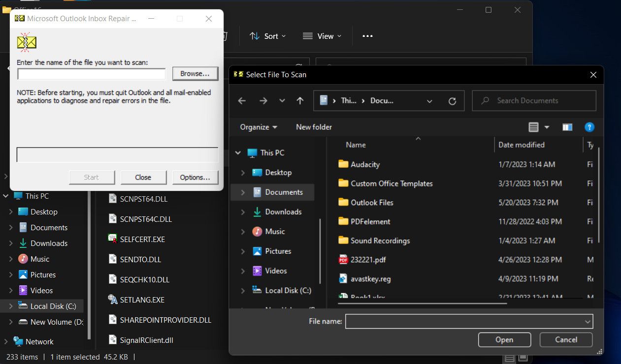
Task: Select the avastkey.reg file icon
Action: point(343,279)
